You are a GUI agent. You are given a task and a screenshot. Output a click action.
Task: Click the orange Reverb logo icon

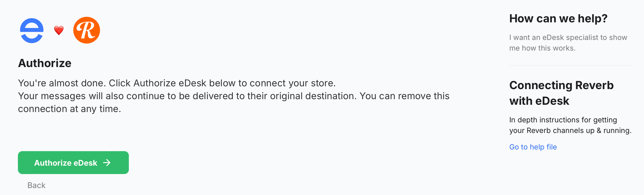tap(87, 30)
